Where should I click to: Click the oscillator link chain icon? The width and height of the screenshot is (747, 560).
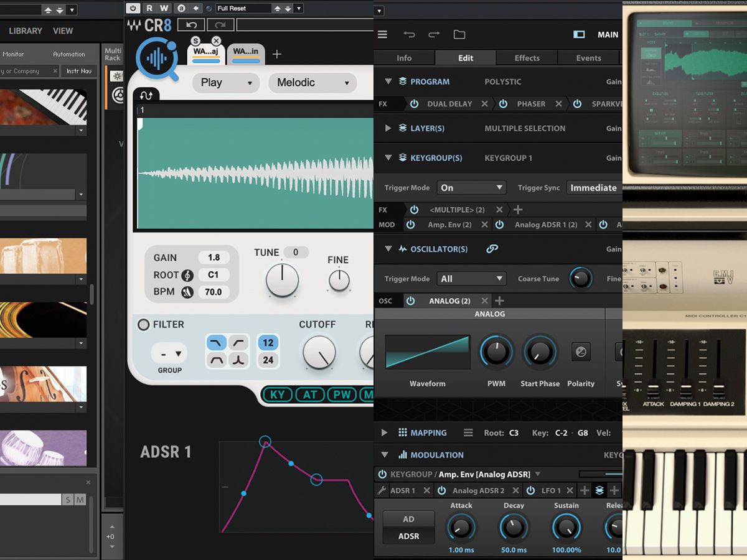pos(492,249)
